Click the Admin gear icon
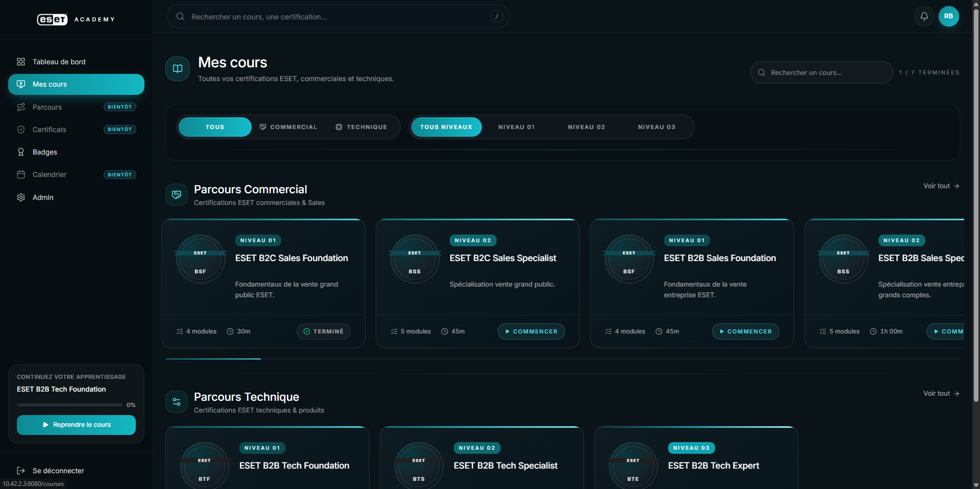This screenshot has height=489, width=980. point(21,197)
